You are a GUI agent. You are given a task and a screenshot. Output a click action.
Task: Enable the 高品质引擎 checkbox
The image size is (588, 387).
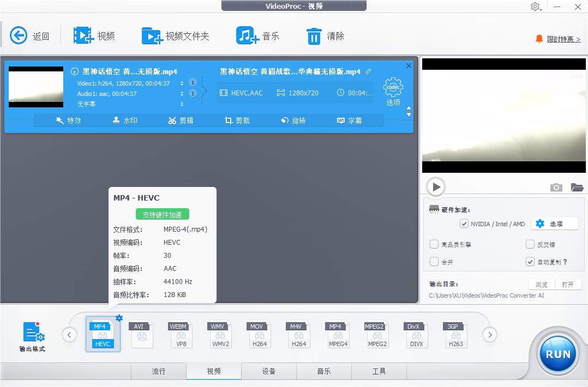434,244
